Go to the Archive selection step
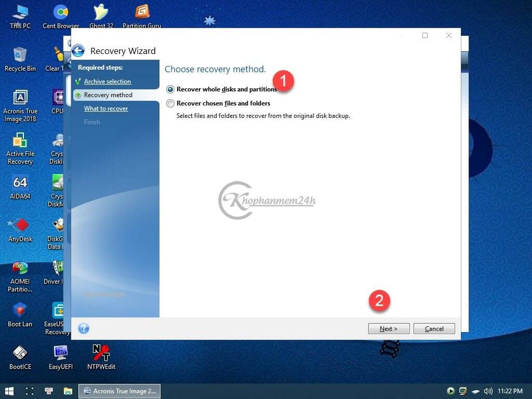532x399 pixels. (108, 82)
